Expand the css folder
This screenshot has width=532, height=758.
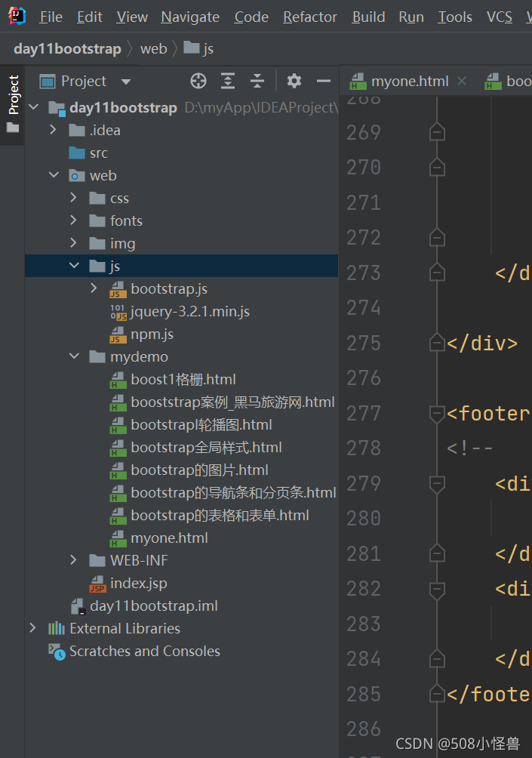(73, 197)
